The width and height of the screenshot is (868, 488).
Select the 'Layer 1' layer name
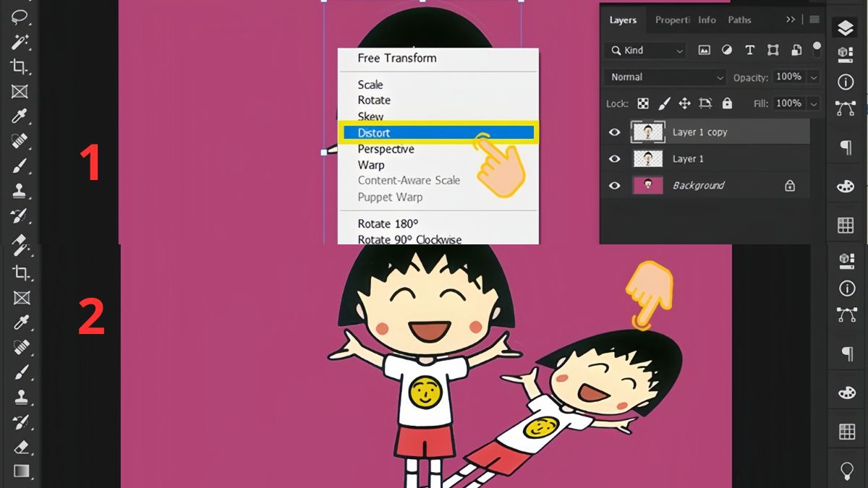pyautogui.click(x=688, y=159)
